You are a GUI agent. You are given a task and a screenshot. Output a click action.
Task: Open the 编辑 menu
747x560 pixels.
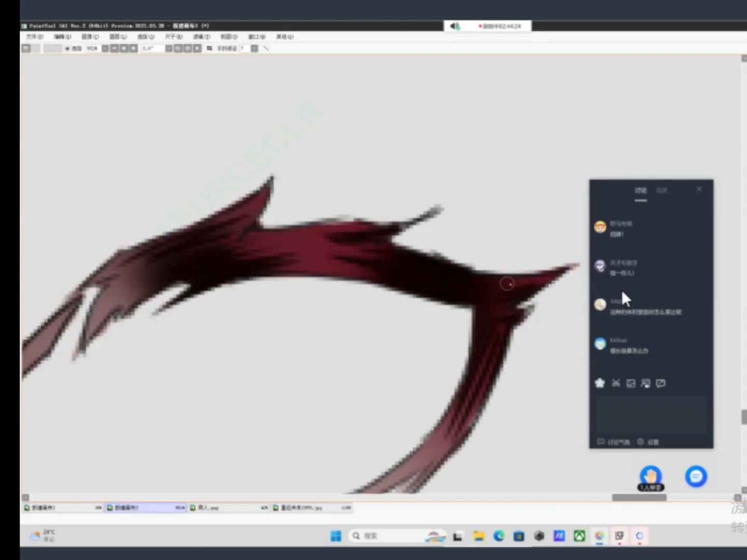62,37
